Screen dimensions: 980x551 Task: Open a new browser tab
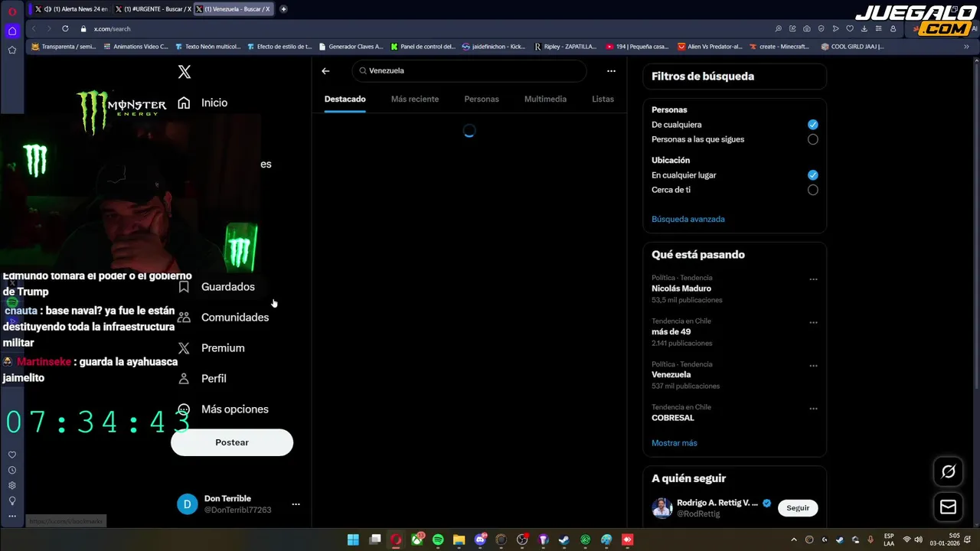[x=283, y=9]
